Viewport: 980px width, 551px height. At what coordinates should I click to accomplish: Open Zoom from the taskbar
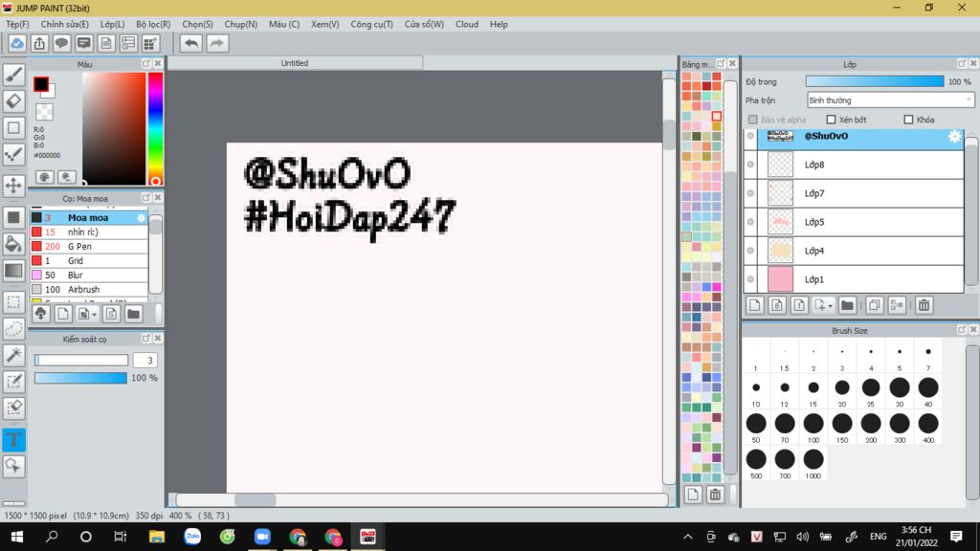click(x=262, y=537)
